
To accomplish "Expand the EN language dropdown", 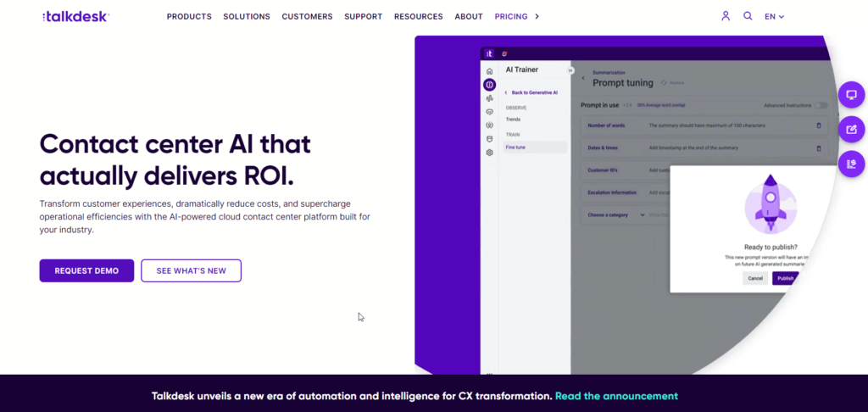I will 775,17.
